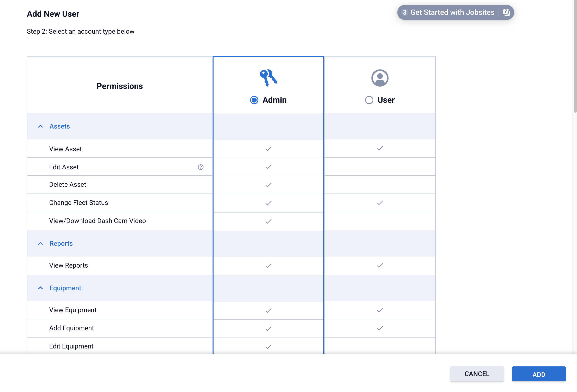Click the step count 3 badge

pos(404,12)
